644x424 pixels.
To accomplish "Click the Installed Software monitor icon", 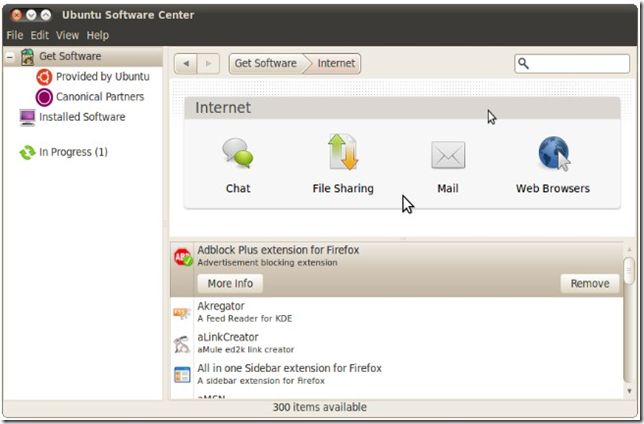I will click(x=28, y=118).
